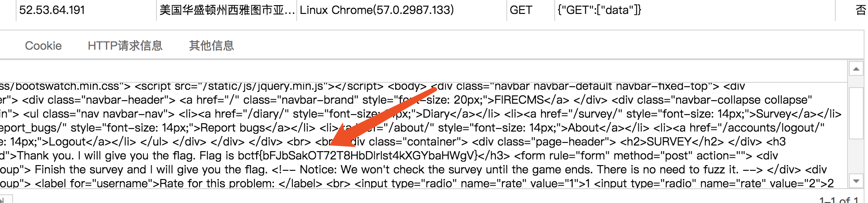Click the 否 cell in the row
Viewport: 868px width, 203px height.
tap(861, 10)
